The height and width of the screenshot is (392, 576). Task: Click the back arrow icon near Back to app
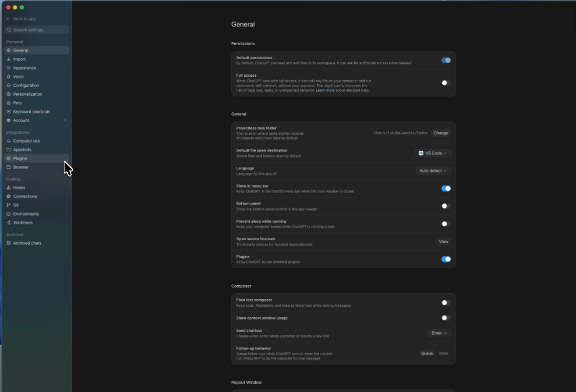[9, 19]
